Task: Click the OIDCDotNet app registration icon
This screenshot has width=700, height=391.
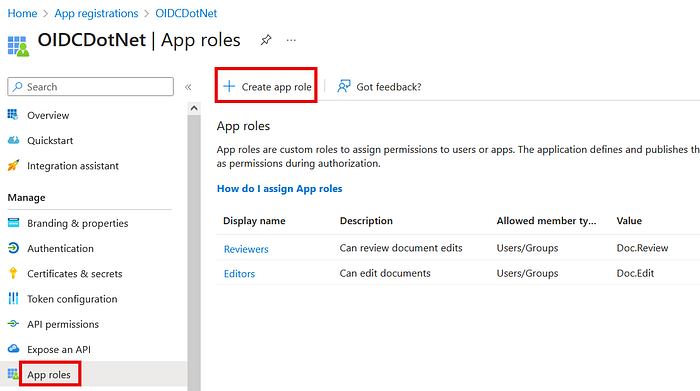Action: pos(18,46)
